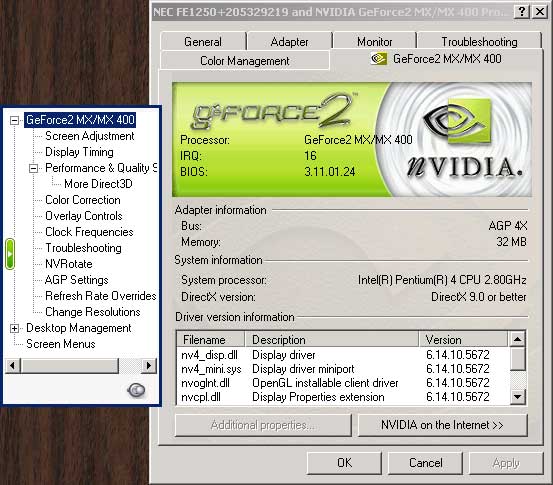Viewport: 553px width, 485px height.
Task: Click the 32 MB memory value
Action: (x=511, y=242)
